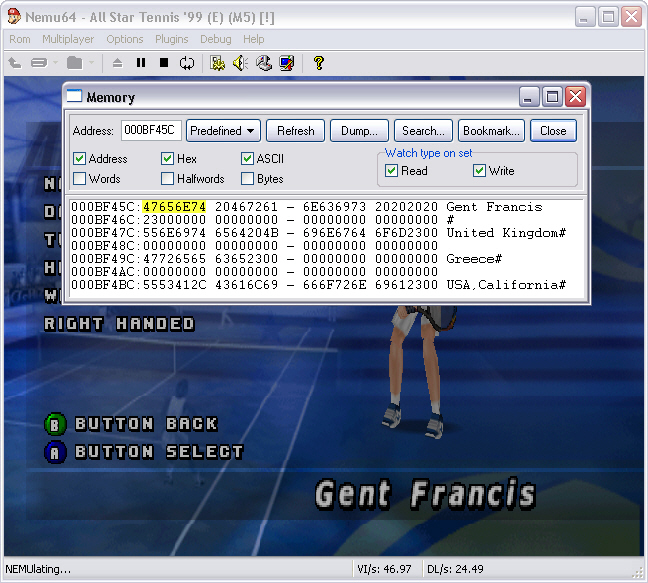Screen dimensions: 648x583
Task: Open the Debug menu
Action: coord(216,39)
